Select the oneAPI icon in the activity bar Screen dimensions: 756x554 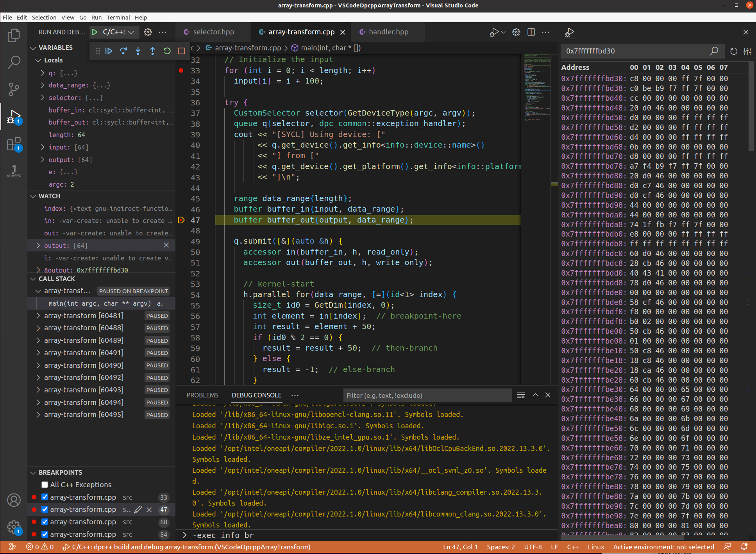click(14, 171)
